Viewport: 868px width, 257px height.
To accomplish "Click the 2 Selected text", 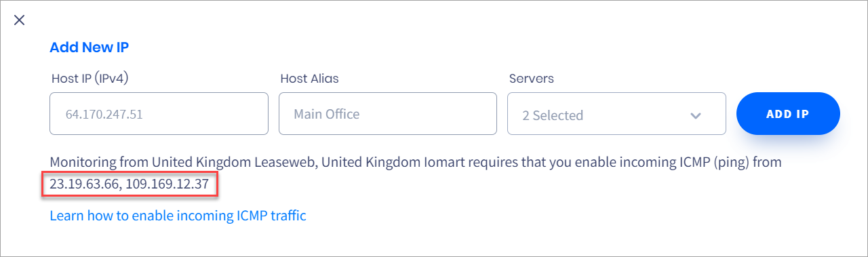I will pos(553,115).
